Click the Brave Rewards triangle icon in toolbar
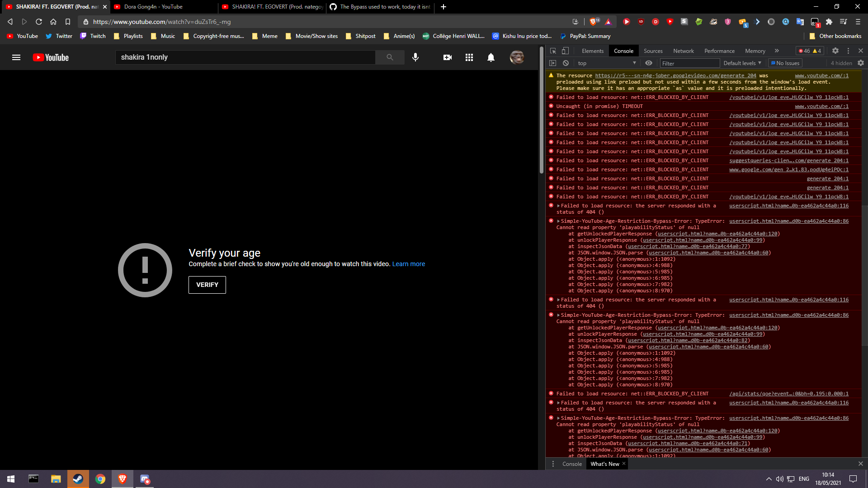The width and height of the screenshot is (868, 488). coord(609,21)
